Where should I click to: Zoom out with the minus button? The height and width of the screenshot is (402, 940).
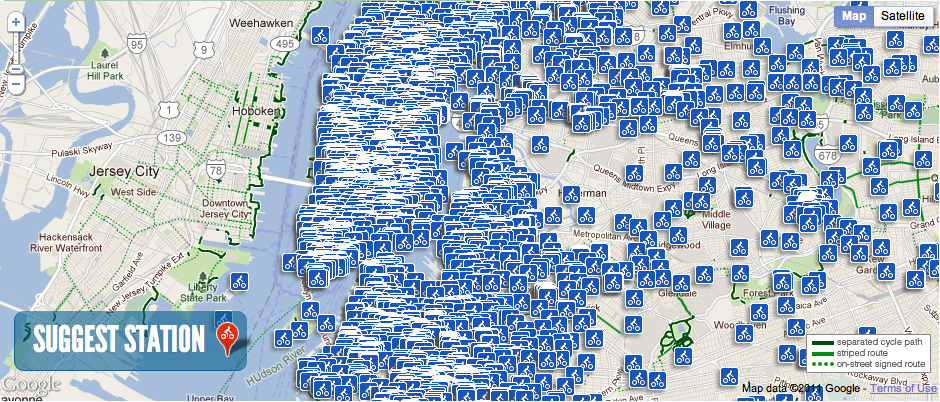click(x=16, y=86)
